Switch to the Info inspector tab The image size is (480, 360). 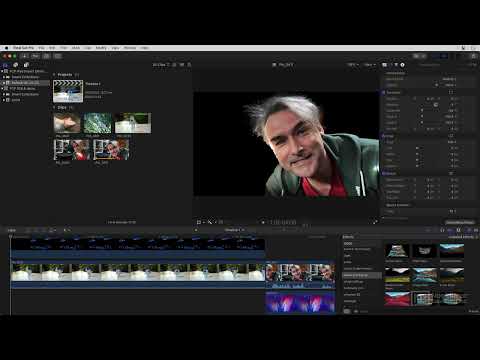pos(402,65)
